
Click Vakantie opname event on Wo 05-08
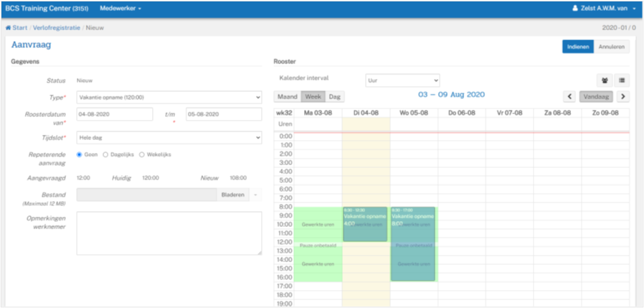pyautogui.click(x=413, y=243)
